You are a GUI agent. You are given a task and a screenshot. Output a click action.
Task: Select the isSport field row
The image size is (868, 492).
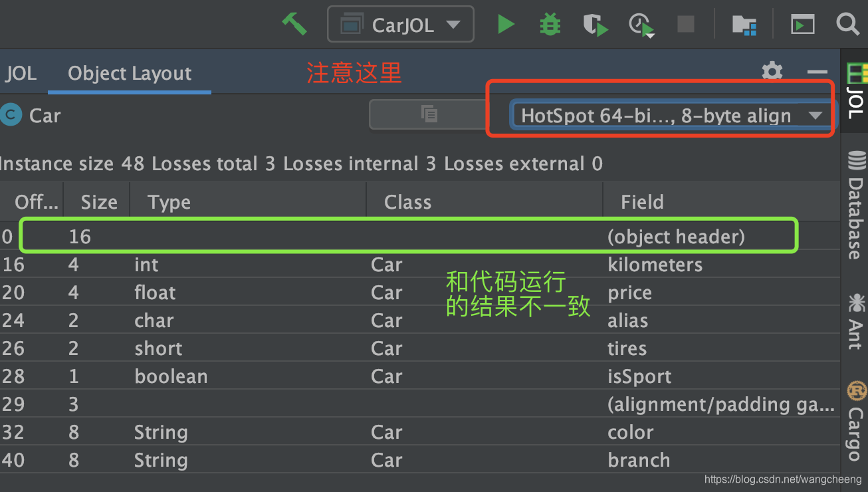[420, 376]
